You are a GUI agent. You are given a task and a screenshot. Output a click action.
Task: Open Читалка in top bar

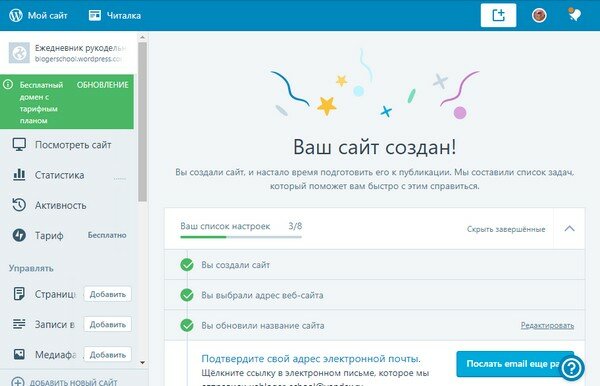[115, 15]
